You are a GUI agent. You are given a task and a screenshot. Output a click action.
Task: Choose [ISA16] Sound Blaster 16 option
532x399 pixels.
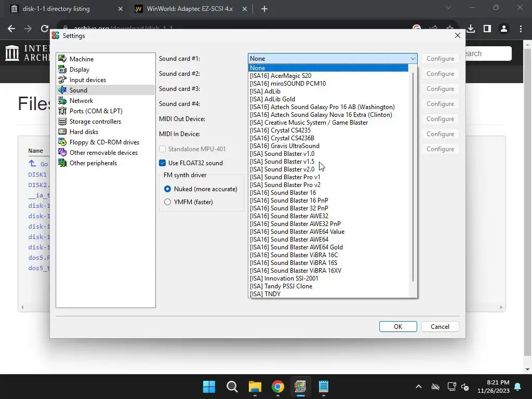[328, 193]
